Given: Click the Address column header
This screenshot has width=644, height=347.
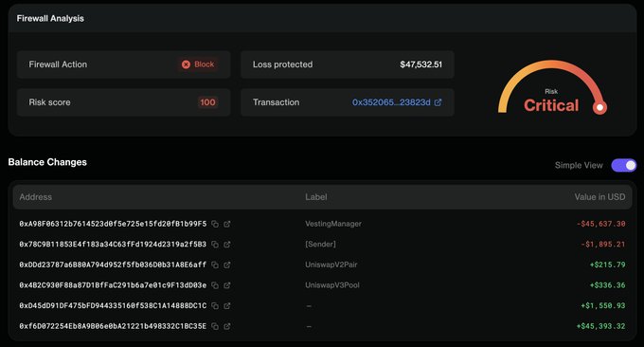Looking at the screenshot, I should tap(35, 197).
